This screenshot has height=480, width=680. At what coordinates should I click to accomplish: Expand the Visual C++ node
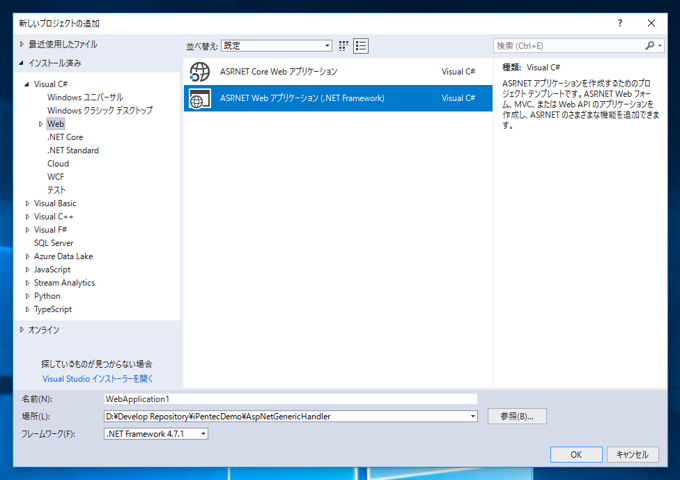[27, 217]
